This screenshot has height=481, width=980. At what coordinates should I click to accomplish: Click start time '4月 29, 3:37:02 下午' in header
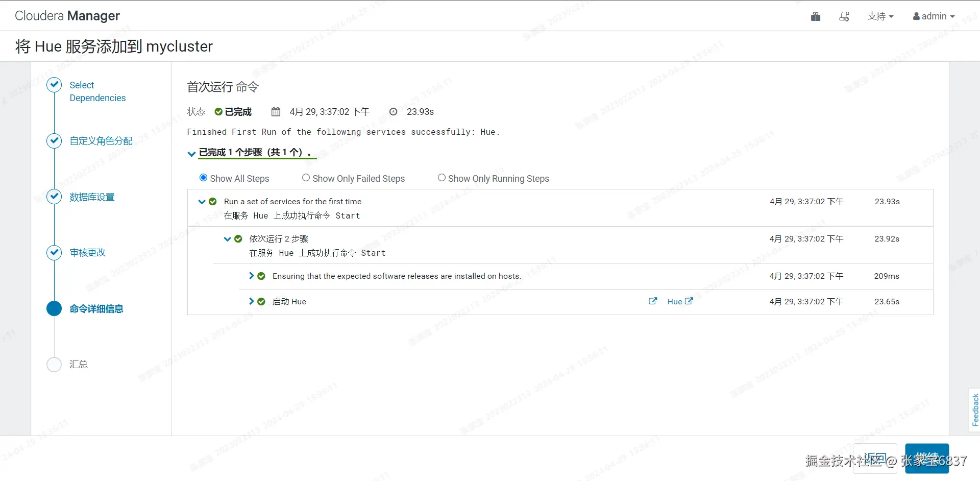pyautogui.click(x=330, y=112)
